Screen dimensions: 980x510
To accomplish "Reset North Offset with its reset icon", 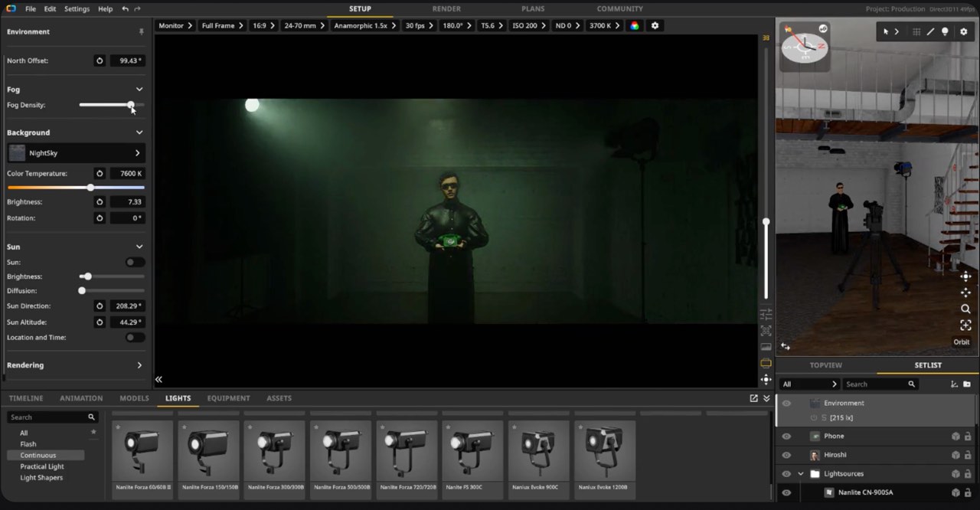I will [x=100, y=60].
